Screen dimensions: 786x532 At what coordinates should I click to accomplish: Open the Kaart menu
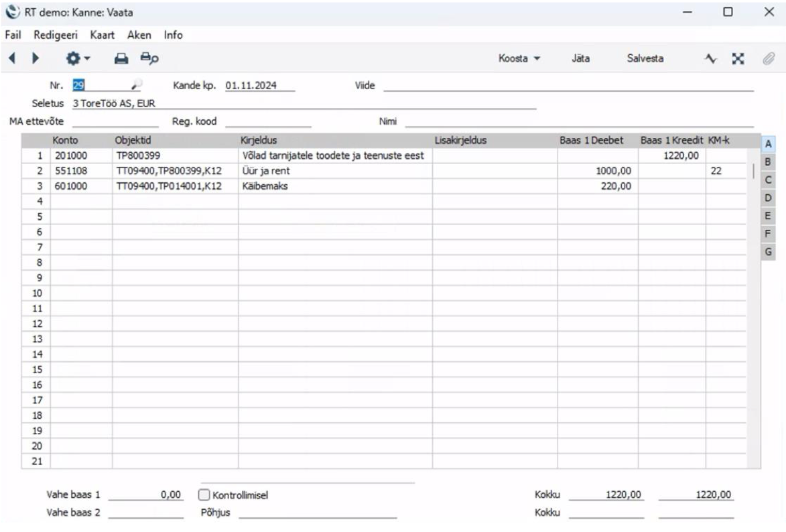coord(103,35)
